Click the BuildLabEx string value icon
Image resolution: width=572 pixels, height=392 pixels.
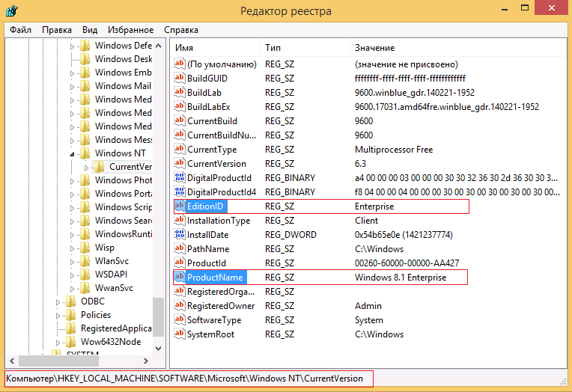coord(179,106)
